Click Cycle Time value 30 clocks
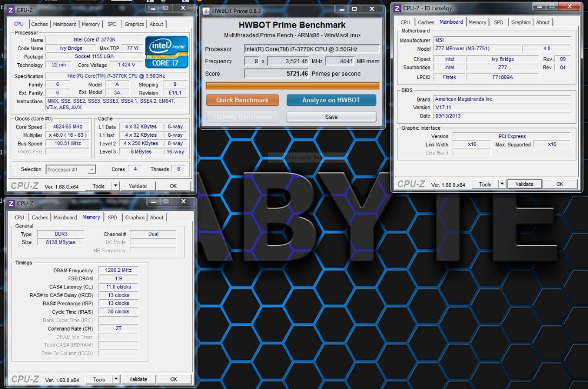This screenshot has width=588, height=389. [118, 312]
